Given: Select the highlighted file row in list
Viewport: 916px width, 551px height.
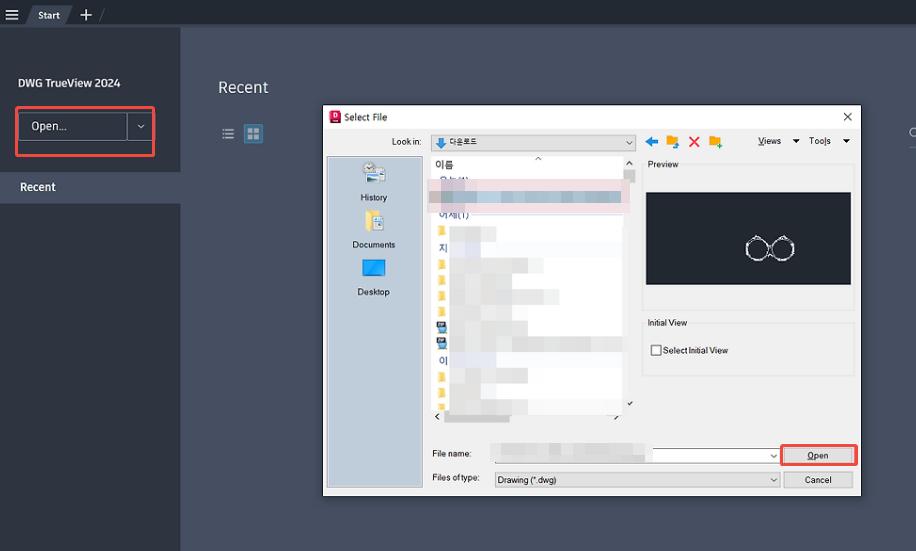Looking at the screenshot, I should coord(525,197).
